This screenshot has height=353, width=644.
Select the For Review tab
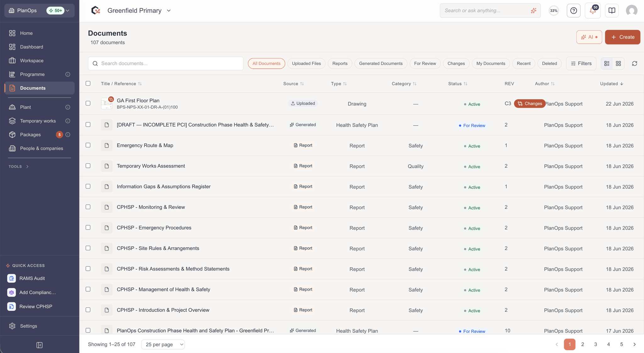pyautogui.click(x=425, y=64)
